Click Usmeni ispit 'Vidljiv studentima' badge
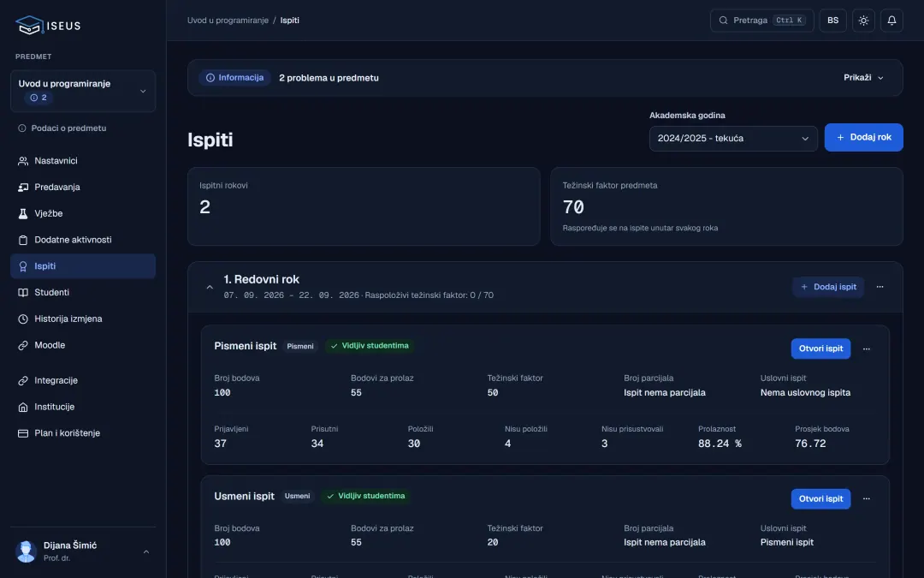 [366, 496]
